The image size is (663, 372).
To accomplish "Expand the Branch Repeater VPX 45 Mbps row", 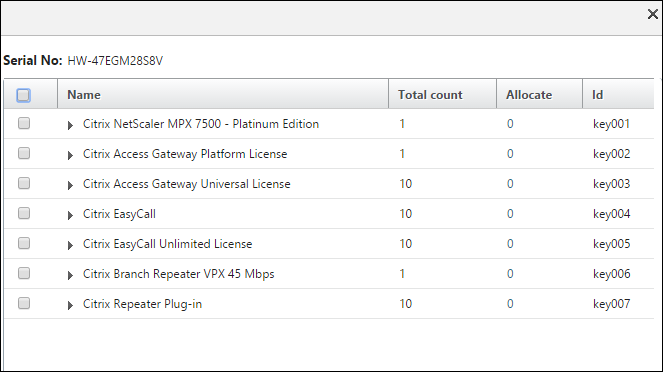I will [x=70, y=276].
